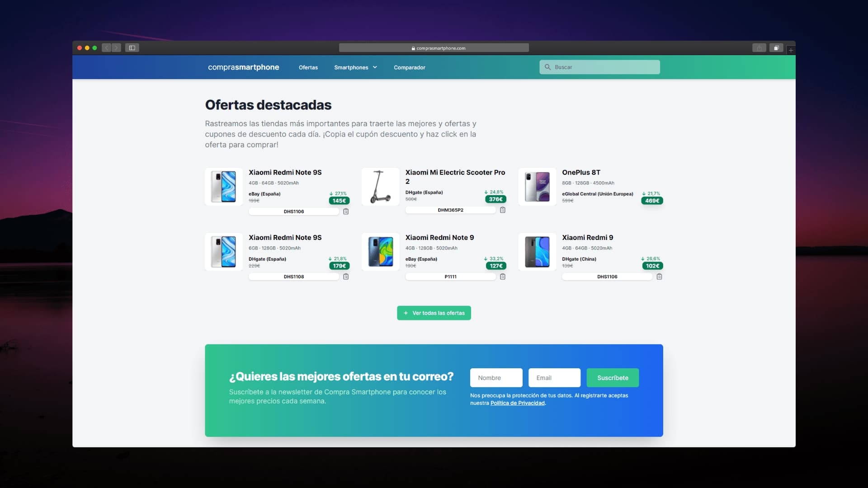Image resolution: width=868 pixels, height=488 pixels.
Task: Click the magnifier icon in the search bar
Action: 548,67
